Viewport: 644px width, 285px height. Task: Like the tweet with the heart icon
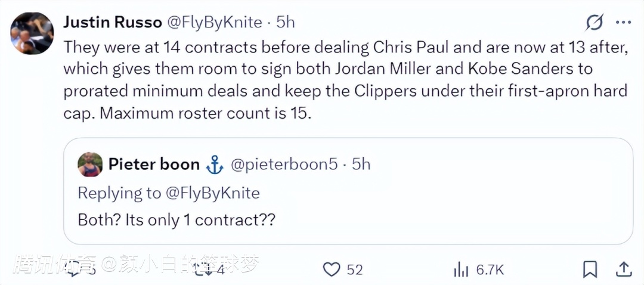click(332, 269)
